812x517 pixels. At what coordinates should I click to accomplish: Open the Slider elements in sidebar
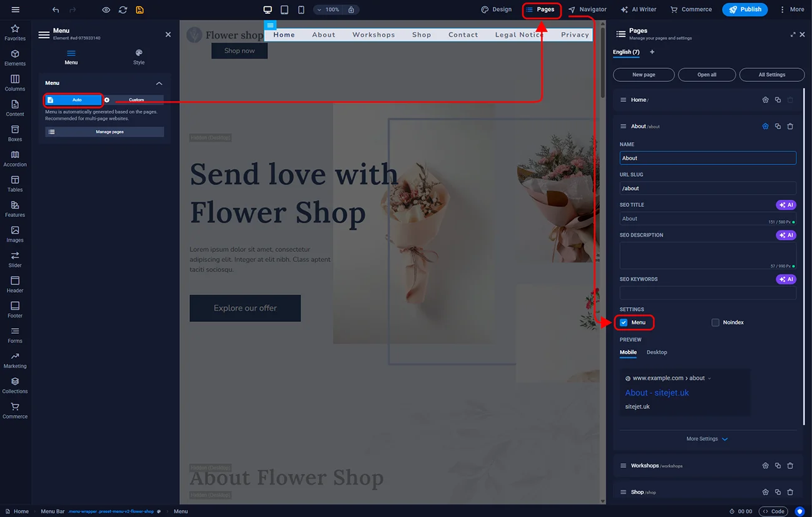point(15,259)
